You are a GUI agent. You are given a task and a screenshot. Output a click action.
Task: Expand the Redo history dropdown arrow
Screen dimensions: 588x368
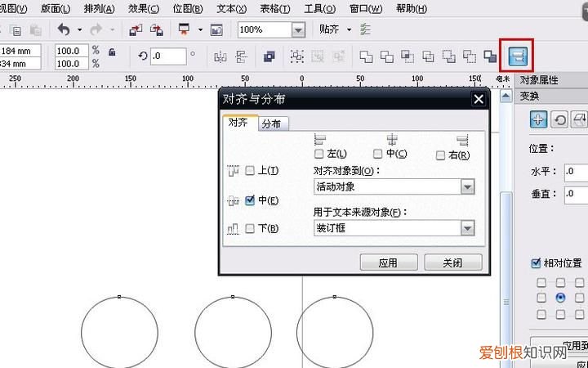[x=112, y=29]
